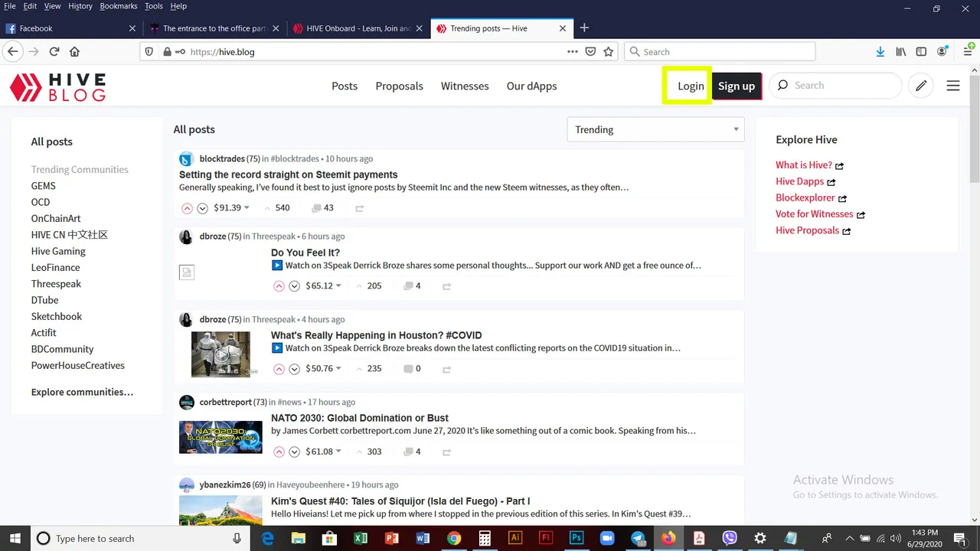Click the Hive site search field

coord(835,86)
